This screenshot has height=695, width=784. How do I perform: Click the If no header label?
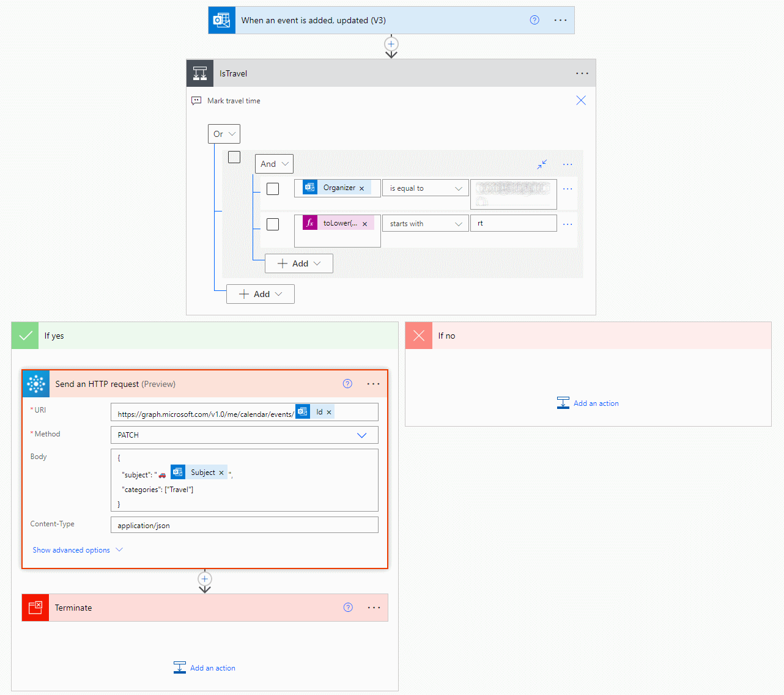[x=446, y=336]
